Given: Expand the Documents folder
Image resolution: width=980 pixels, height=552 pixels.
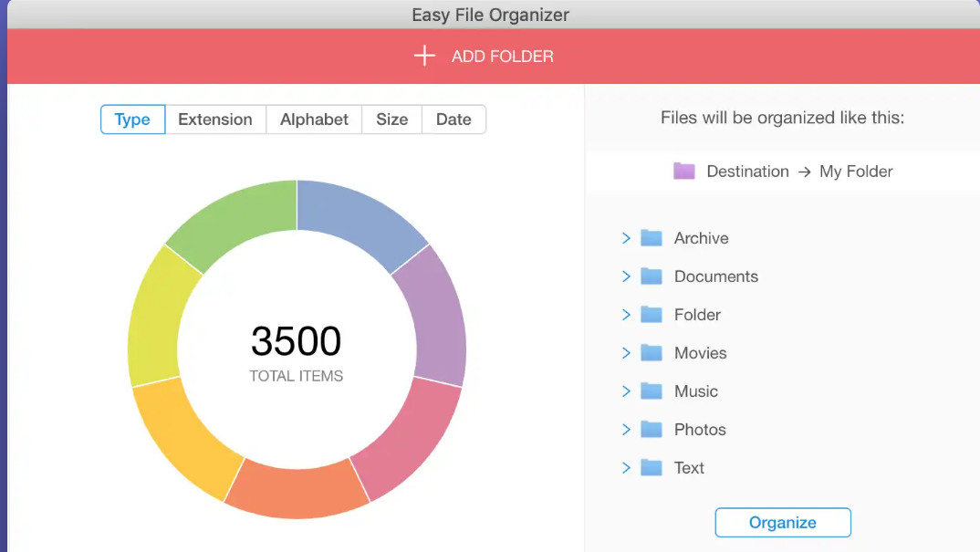Looking at the screenshot, I should click(x=627, y=276).
